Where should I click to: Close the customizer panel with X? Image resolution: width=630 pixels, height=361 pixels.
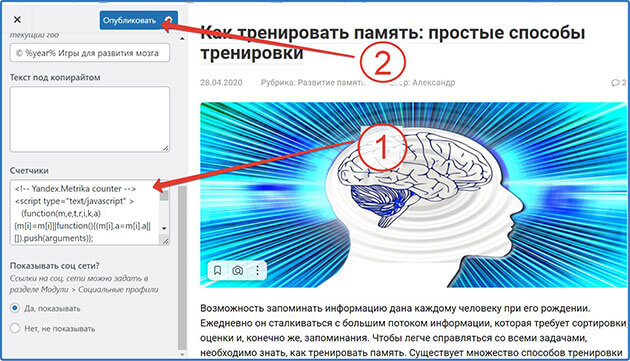[17, 20]
